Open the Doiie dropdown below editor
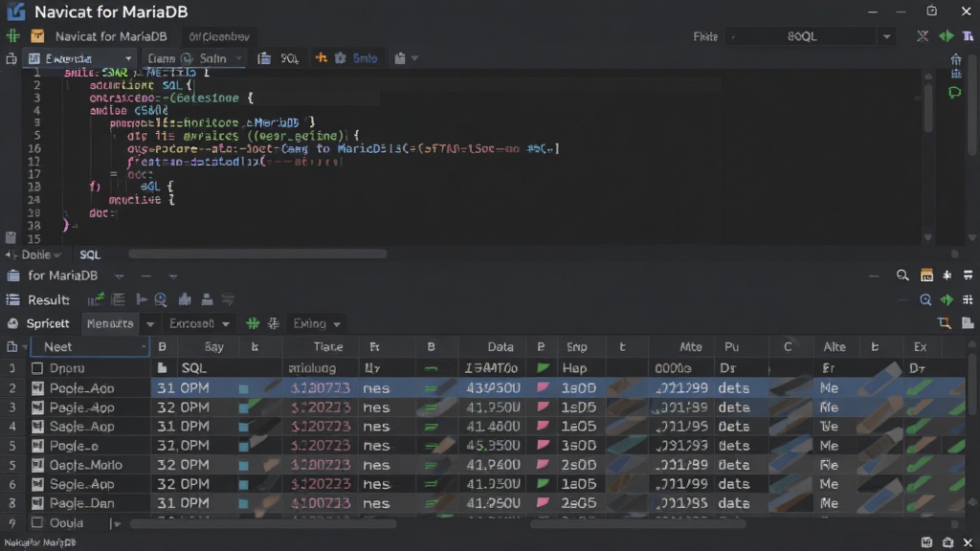The height and width of the screenshot is (551, 980). 41,254
